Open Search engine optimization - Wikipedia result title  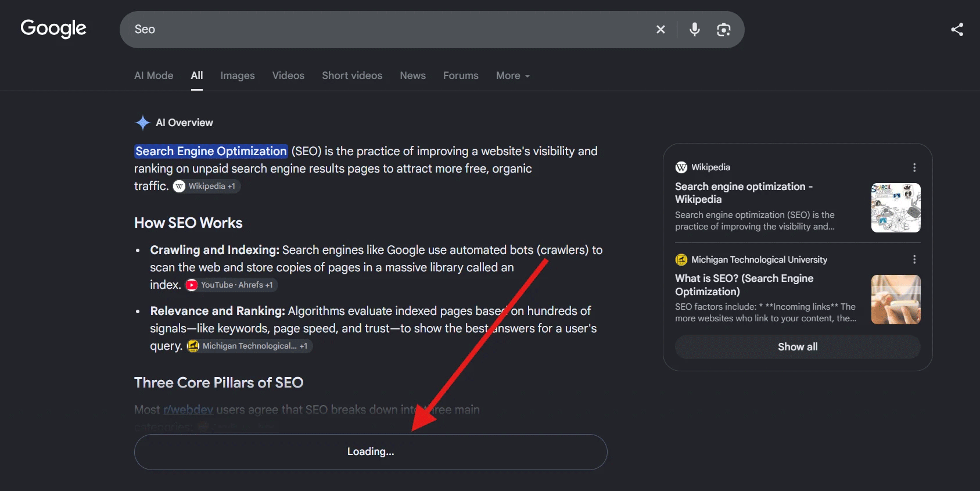[744, 193]
